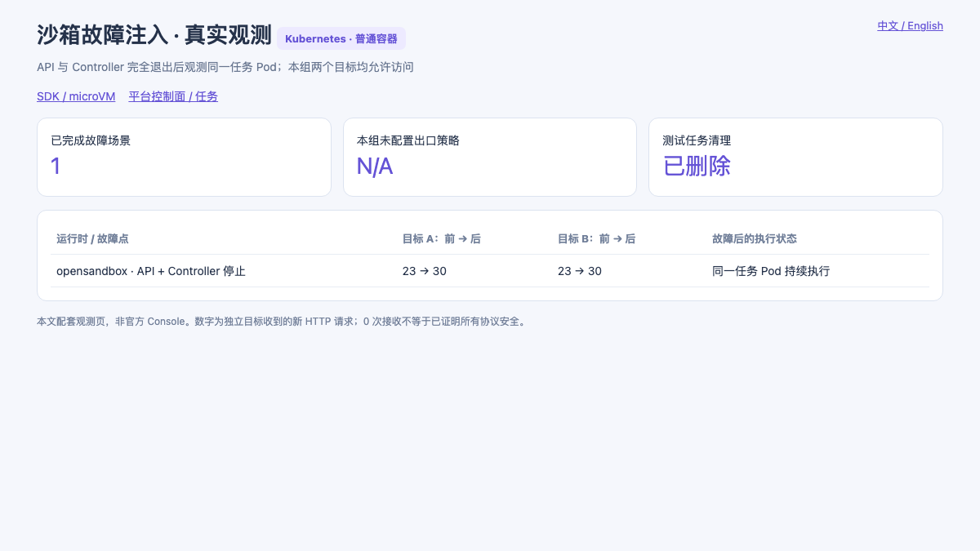
Task: Open the SDK / microVM link
Action: (x=76, y=96)
